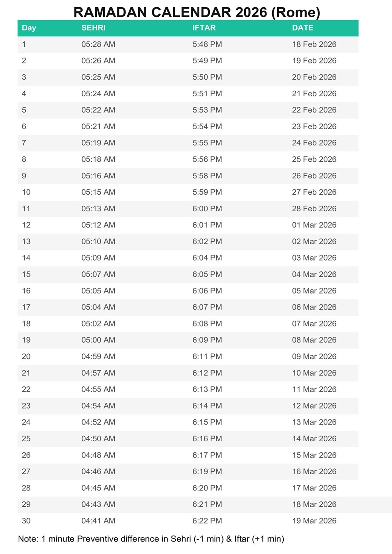Click the DATE column header
This screenshot has height=554, width=392.
303,28
